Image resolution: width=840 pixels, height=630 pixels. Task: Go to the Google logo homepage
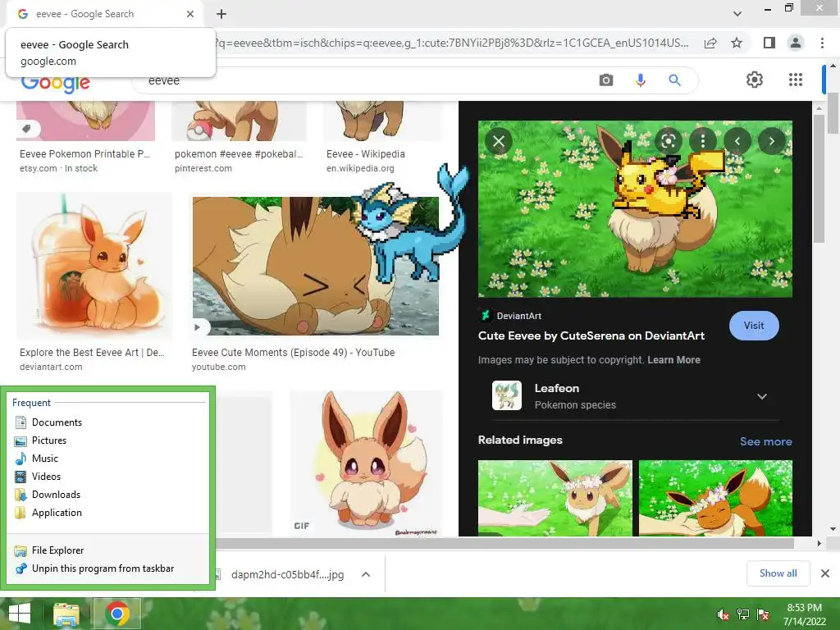click(55, 84)
